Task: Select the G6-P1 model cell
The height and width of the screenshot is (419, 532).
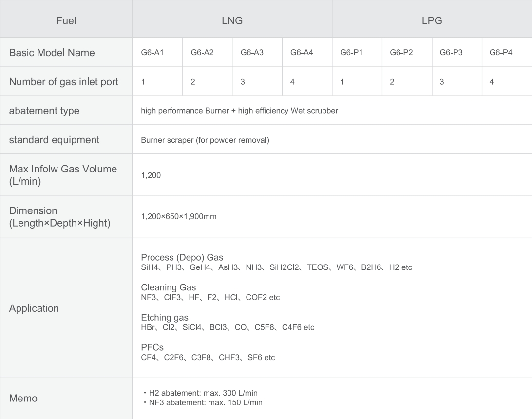Action: coord(357,52)
